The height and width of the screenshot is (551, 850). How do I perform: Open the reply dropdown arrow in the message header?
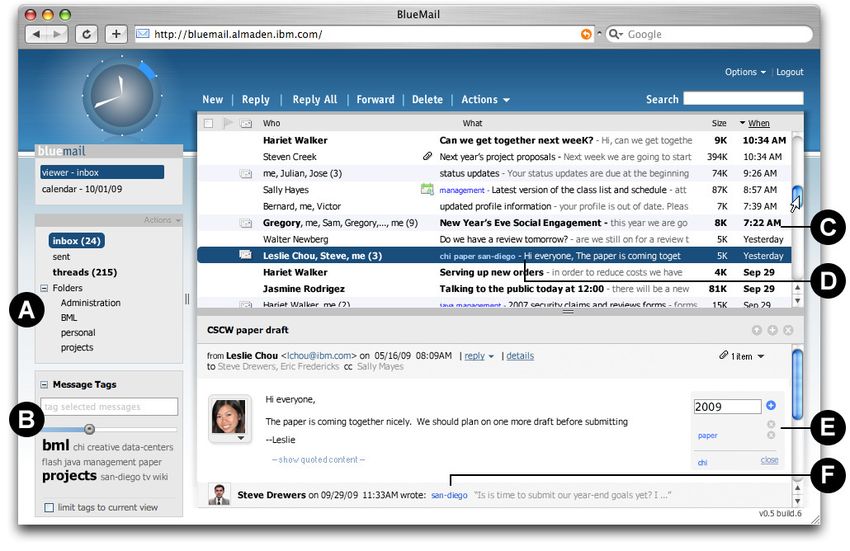491,356
